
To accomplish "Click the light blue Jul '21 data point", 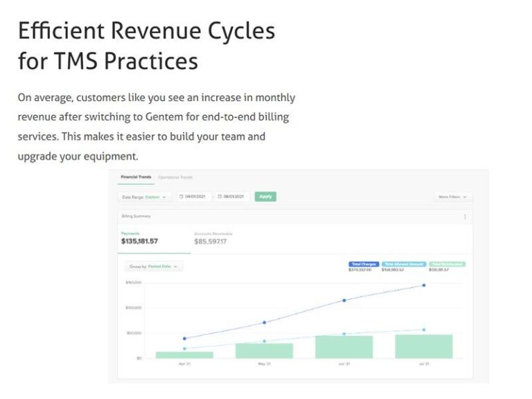I will (424, 330).
